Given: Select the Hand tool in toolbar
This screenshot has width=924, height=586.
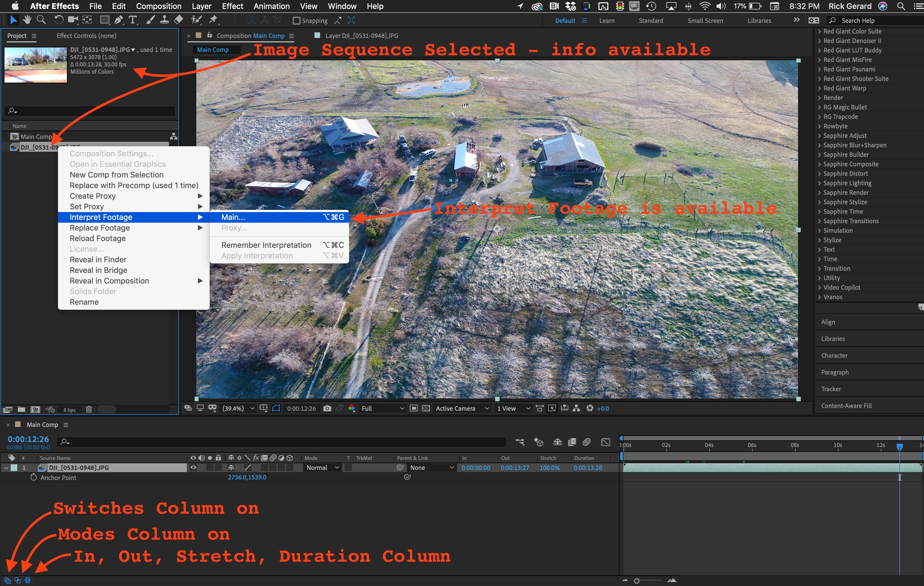Looking at the screenshot, I should click(27, 20).
